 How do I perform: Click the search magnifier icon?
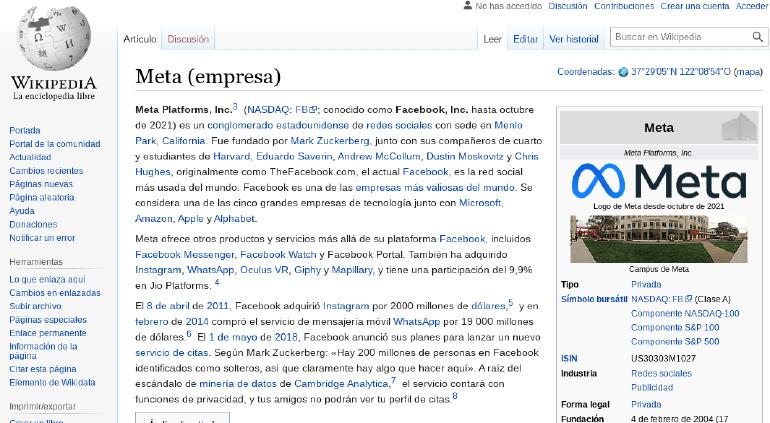point(758,37)
